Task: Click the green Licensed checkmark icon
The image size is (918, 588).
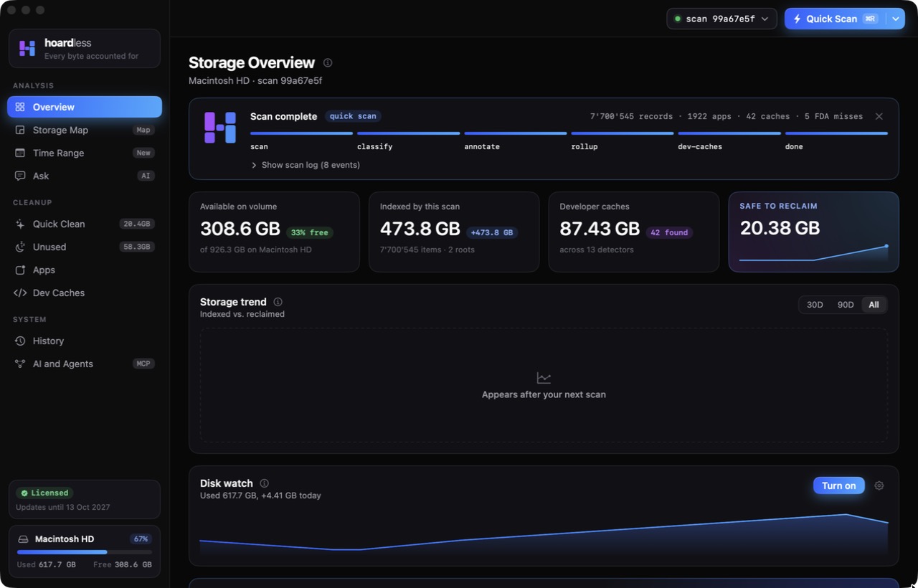Action: pyautogui.click(x=24, y=493)
